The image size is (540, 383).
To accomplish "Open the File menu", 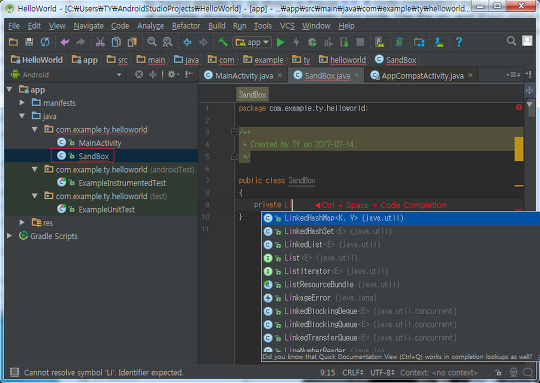I will 14,26.
